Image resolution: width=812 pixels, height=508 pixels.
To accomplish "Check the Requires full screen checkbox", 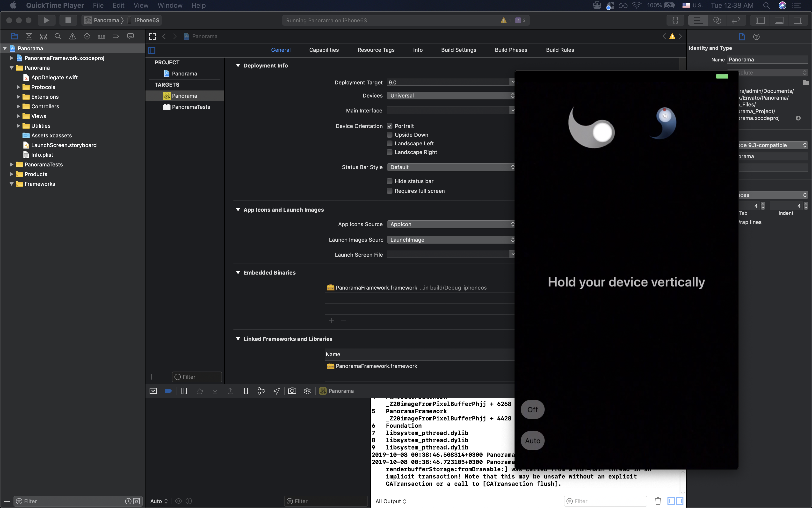I will pos(390,191).
